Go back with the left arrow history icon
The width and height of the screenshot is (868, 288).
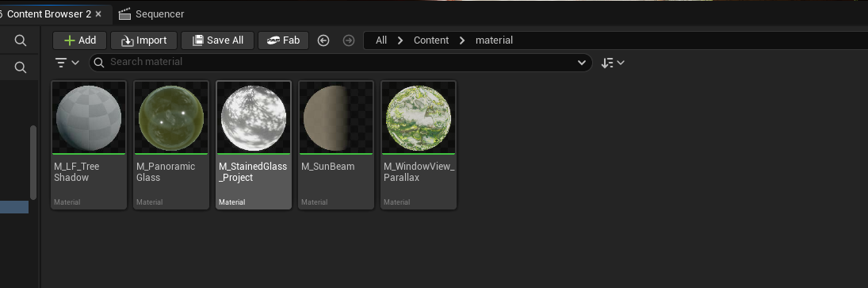click(x=323, y=40)
